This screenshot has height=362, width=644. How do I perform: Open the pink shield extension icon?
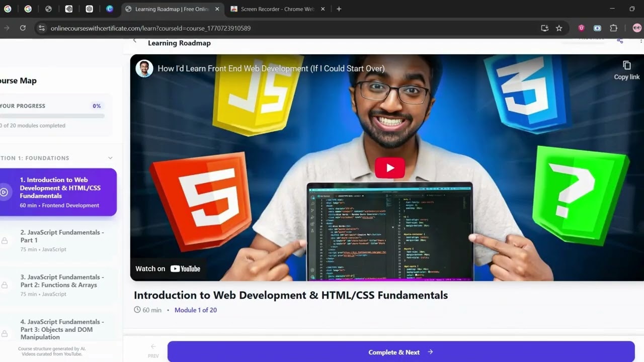point(582,28)
